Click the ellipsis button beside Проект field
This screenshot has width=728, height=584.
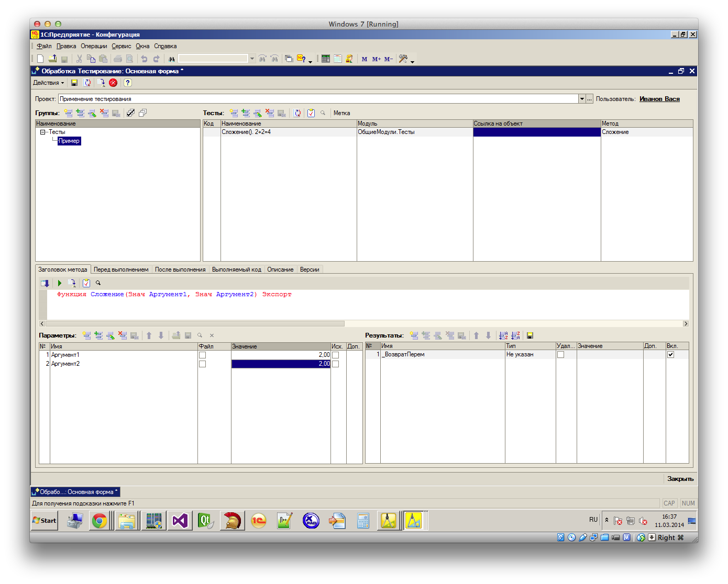coord(590,99)
